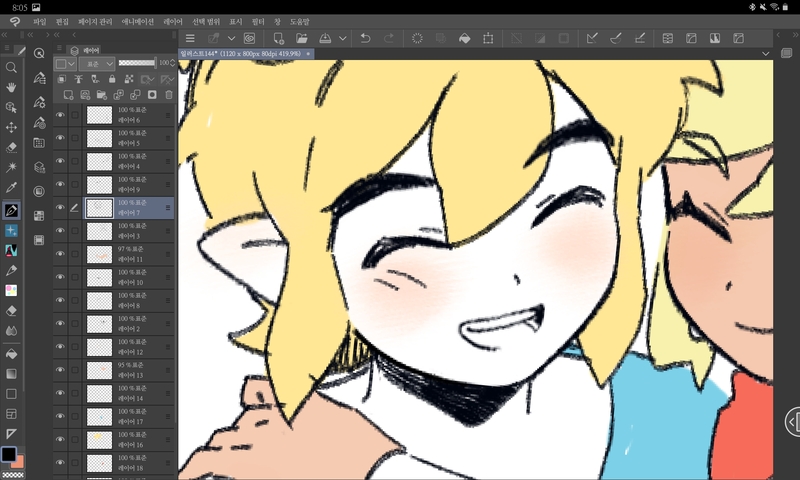Check the selection box for layer 4
Screen dimensions: 800x480
pos(75,161)
